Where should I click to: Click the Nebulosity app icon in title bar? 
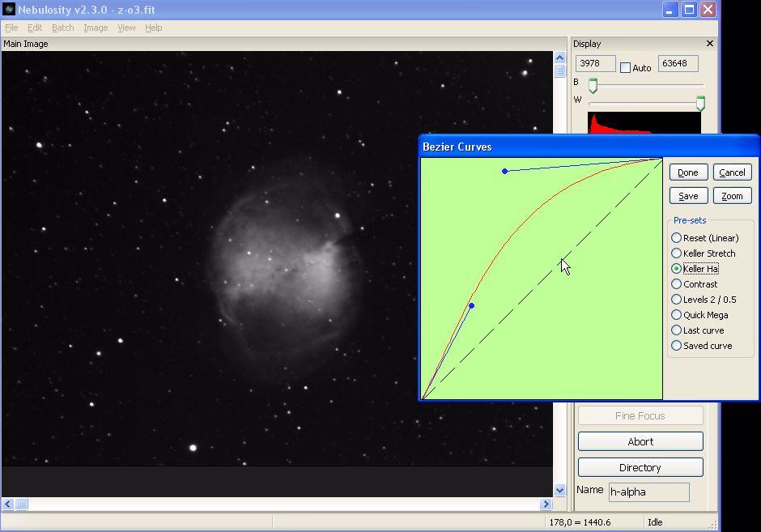(10, 10)
